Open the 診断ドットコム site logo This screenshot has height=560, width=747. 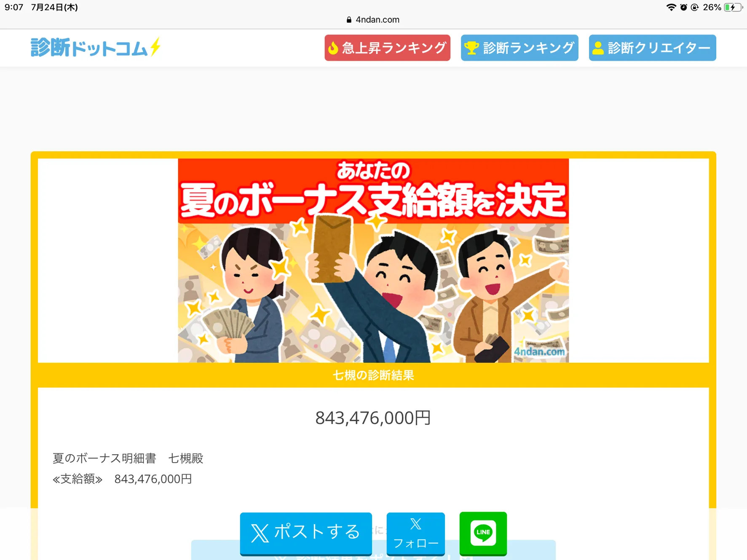point(95,47)
